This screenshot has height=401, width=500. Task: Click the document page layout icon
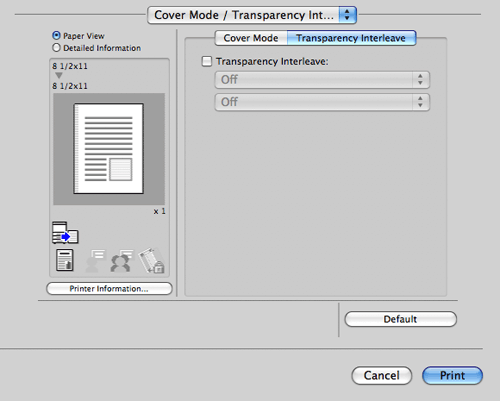(x=65, y=260)
